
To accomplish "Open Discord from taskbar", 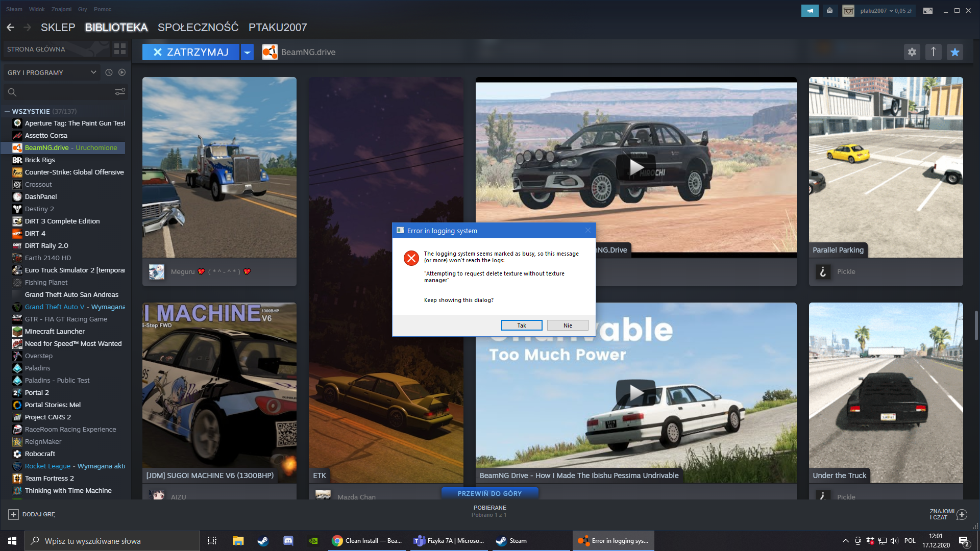I will 288,541.
